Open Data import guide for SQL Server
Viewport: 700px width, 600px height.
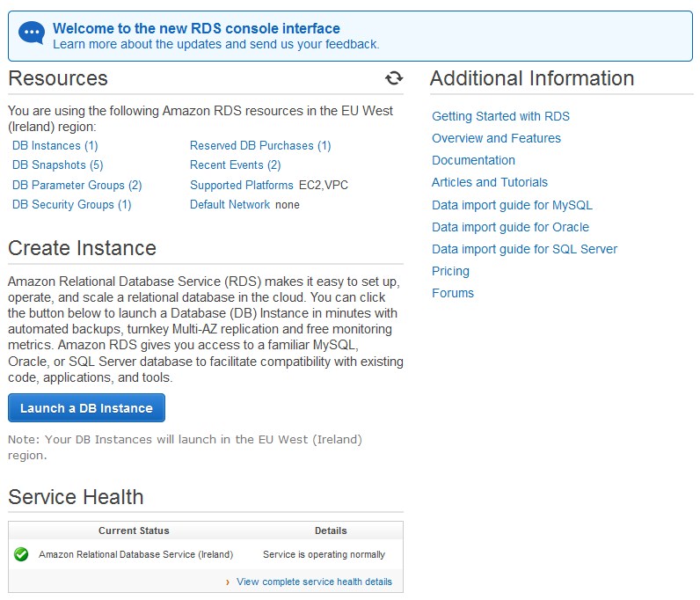[524, 249]
